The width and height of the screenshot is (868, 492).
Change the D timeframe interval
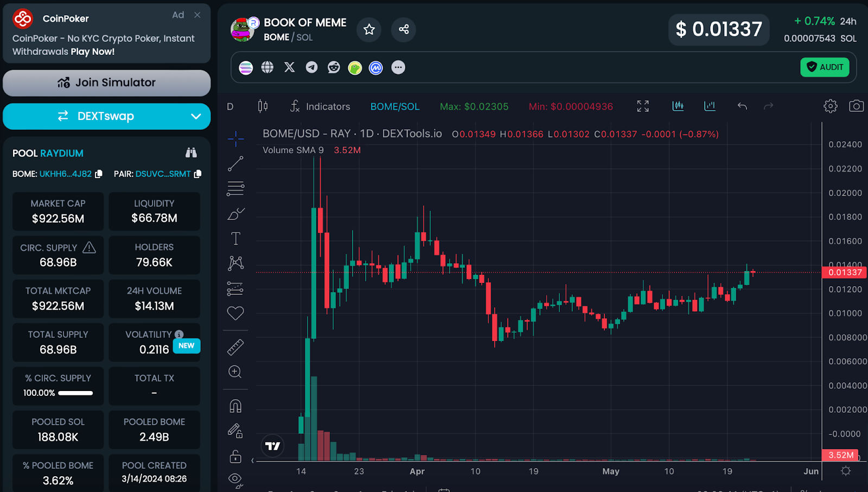pos(230,106)
